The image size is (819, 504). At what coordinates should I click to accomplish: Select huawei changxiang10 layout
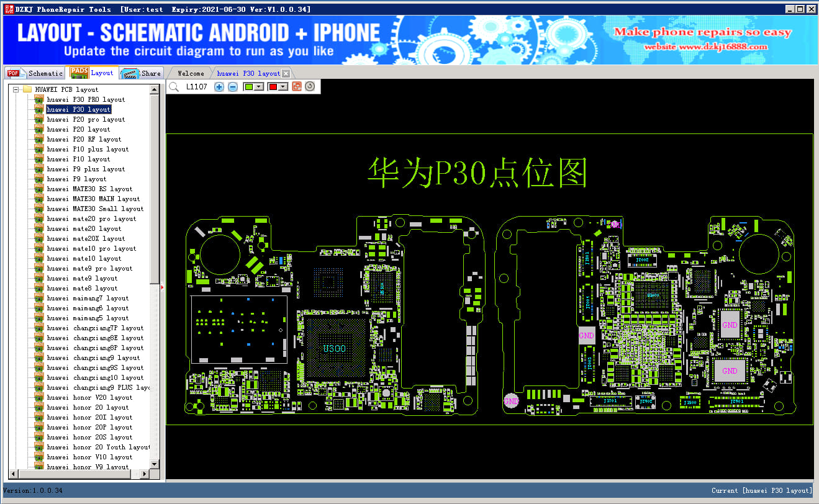pyautogui.click(x=95, y=377)
